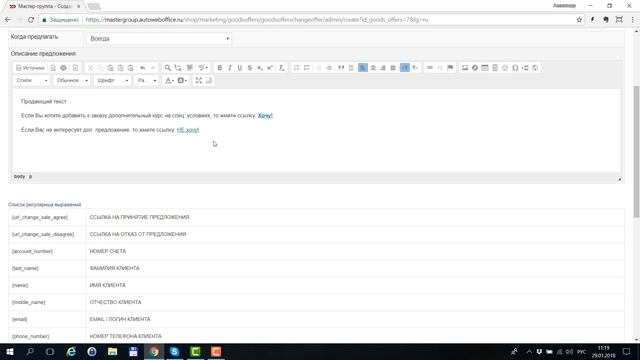
Task: Click the Хочу! link in editor
Action: pos(265,116)
